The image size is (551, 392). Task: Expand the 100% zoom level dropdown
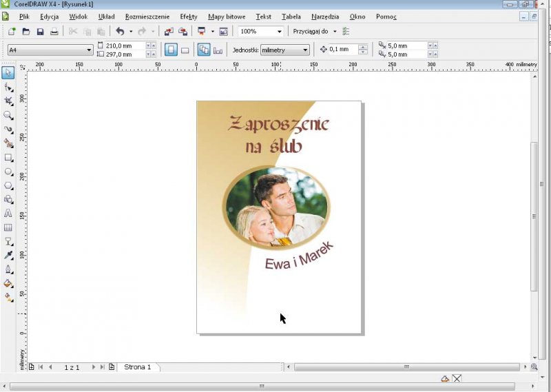(279, 32)
